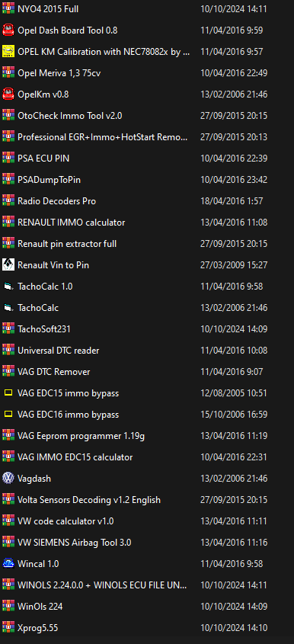
Task: Click the blue Wincal 1.0 icon
Action: pos(8,564)
